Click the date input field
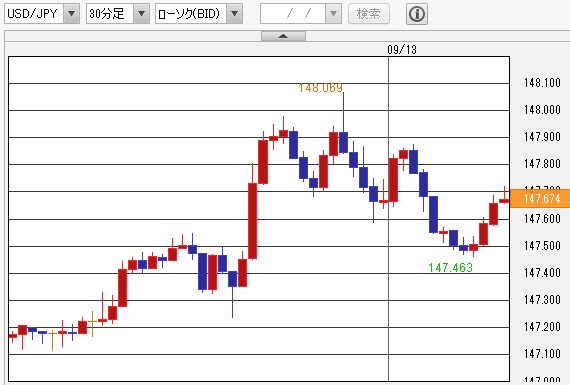 click(x=293, y=14)
